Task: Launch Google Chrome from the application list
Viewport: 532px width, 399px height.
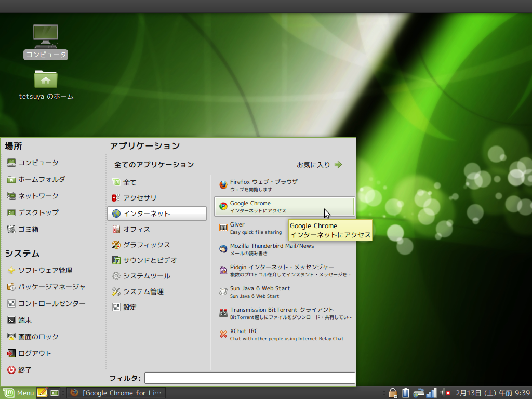Action: point(285,206)
